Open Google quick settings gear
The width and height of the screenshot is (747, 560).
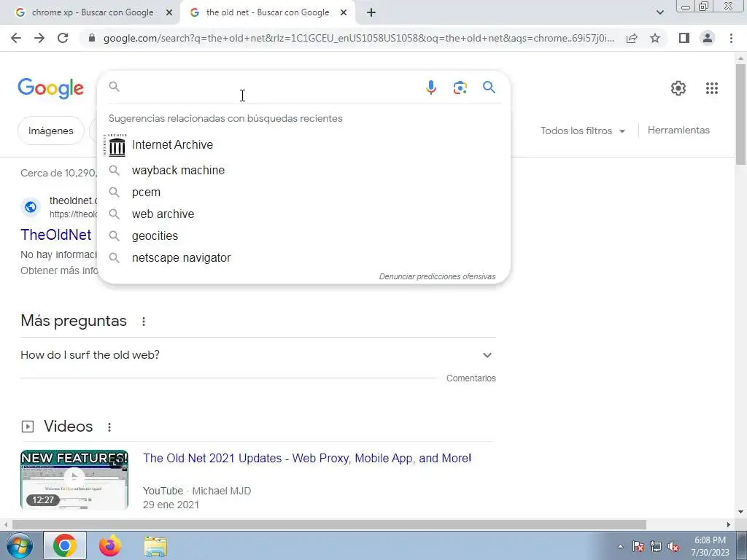coord(678,88)
